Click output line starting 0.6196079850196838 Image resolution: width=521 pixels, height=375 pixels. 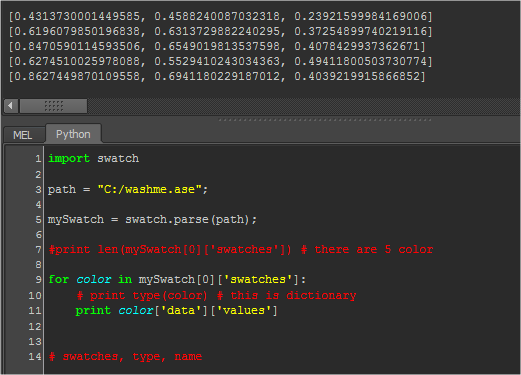pos(220,31)
